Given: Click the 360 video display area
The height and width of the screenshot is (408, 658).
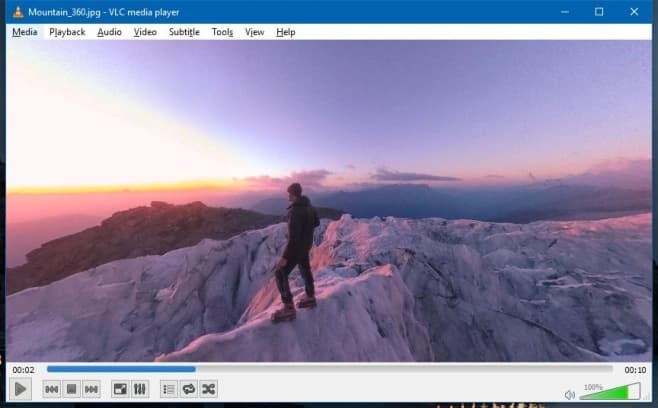Looking at the screenshot, I should point(329,201).
